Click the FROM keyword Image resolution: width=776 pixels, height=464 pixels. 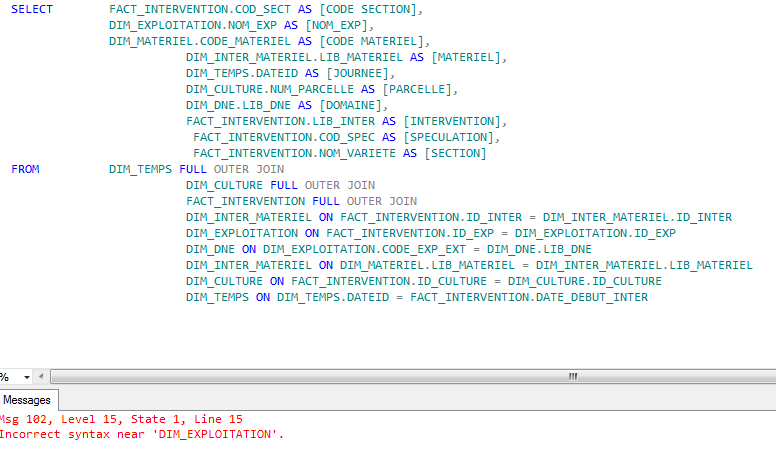(25, 169)
